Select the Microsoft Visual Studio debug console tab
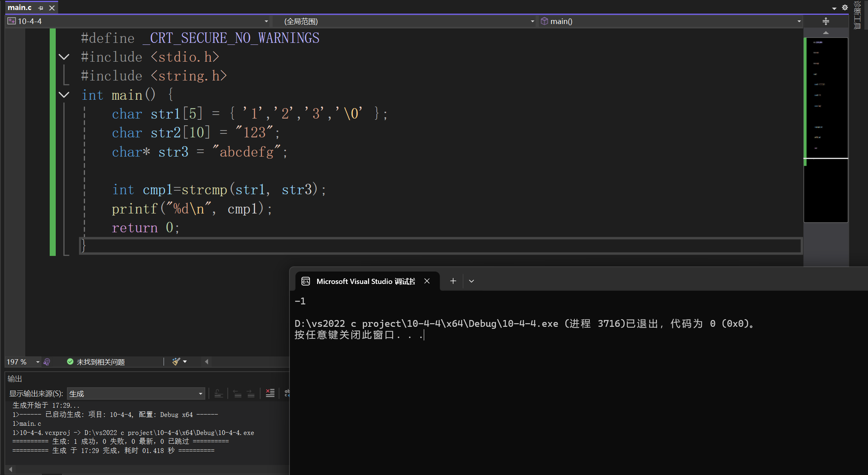Viewport: 868px width, 475px height. pyautogui.click(x=365, y=281)
